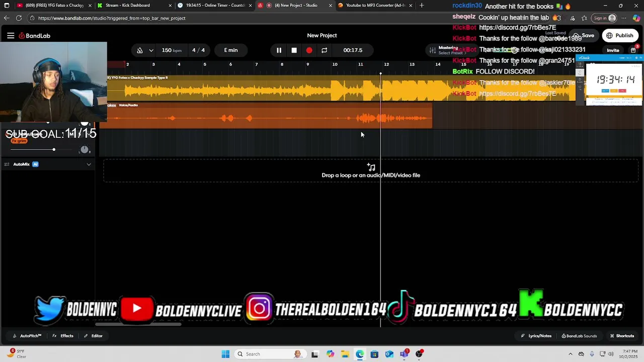Expand the AutoMix chevron
644x362 pixels.
[89, 164]
